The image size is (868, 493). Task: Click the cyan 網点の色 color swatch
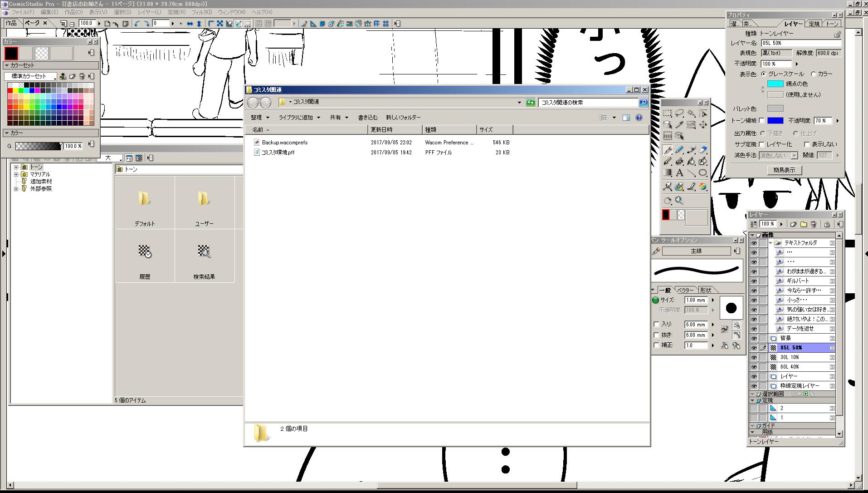click(x=775, y=84)
